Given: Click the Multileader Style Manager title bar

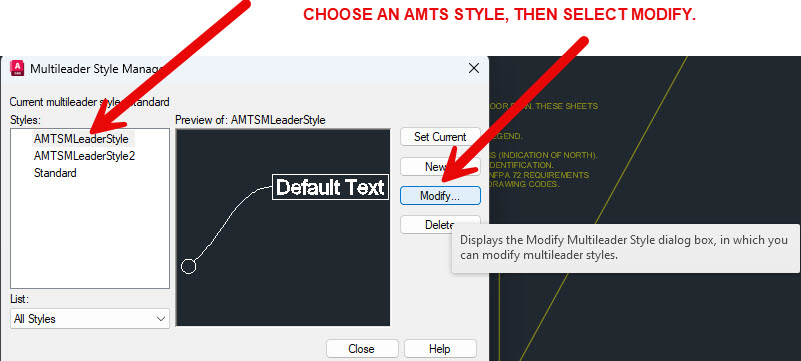Looking at the screenshot, I should tap(245, 68).
